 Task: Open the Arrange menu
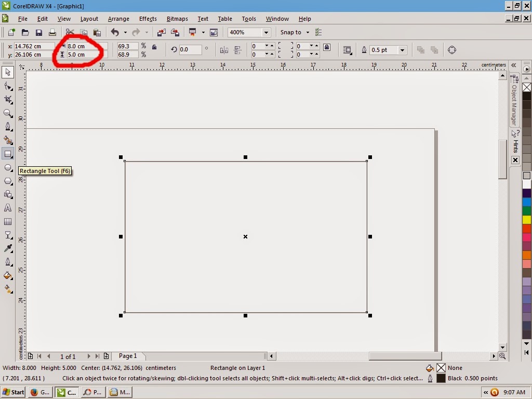[118, 19]
